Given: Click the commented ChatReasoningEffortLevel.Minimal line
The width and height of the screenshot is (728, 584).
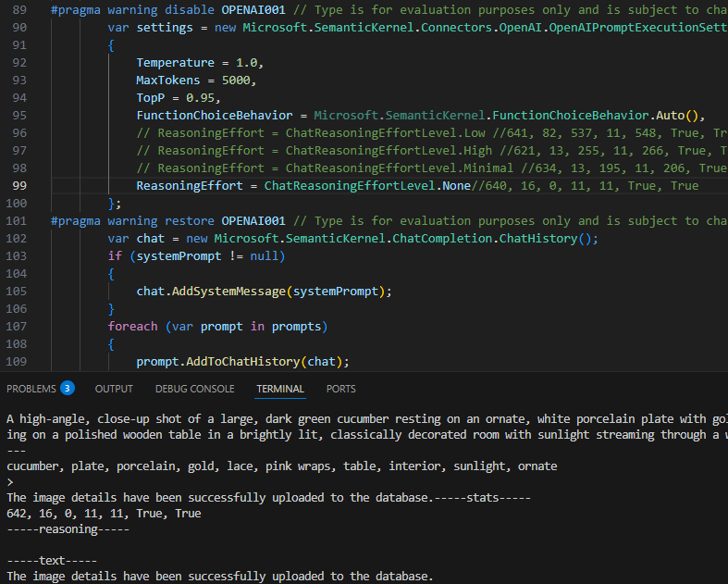Looking at the screenshot, I should click(x=432, y=168).
